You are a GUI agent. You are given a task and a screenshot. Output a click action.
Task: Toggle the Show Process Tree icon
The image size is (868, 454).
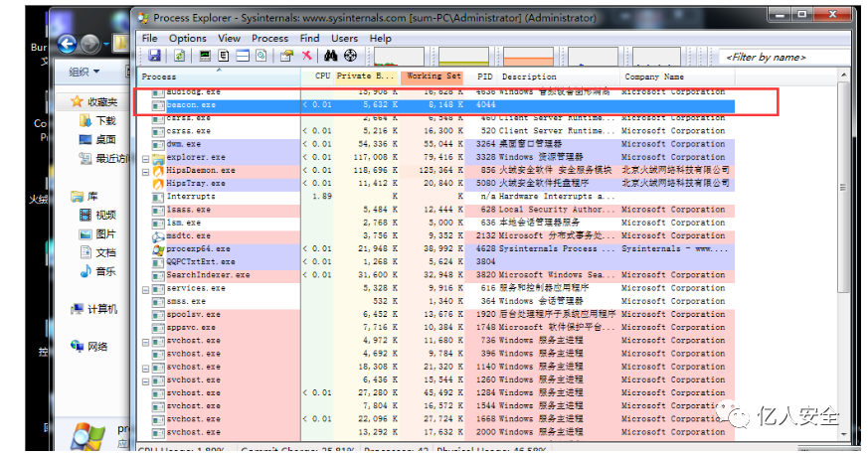(224, 56)
